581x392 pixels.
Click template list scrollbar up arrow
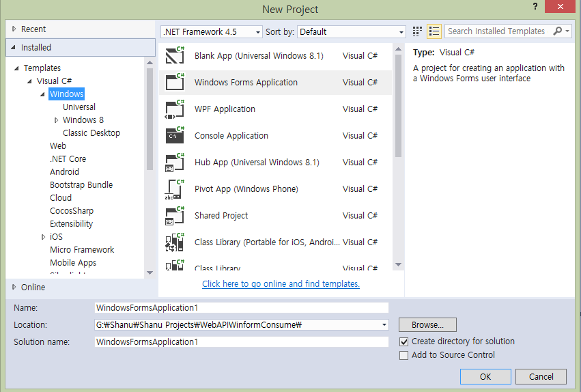(398, 49)
